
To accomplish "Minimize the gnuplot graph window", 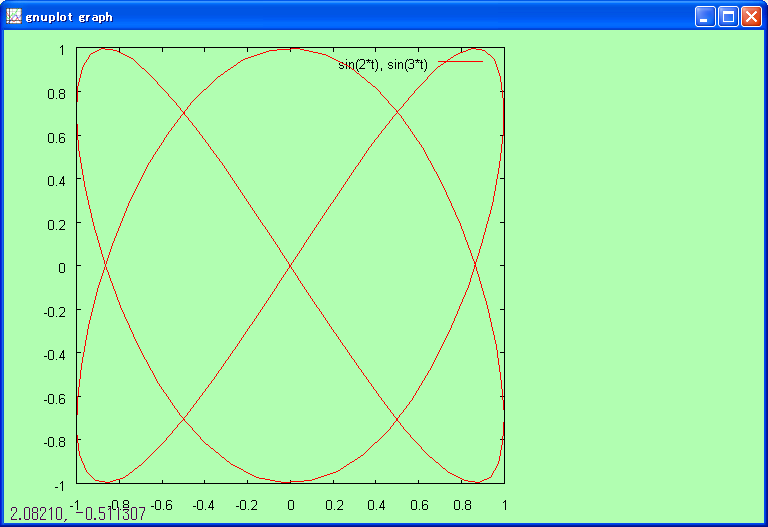I will tap(705, 17).
